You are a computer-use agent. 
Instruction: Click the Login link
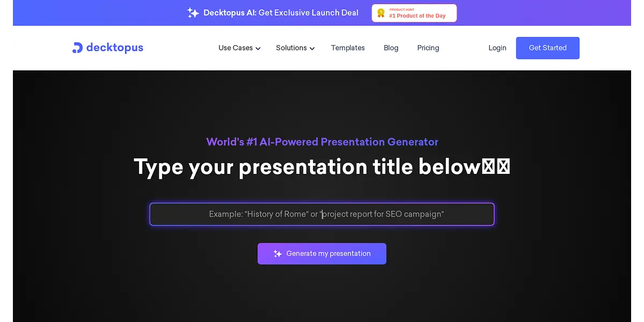pos(497,48)
